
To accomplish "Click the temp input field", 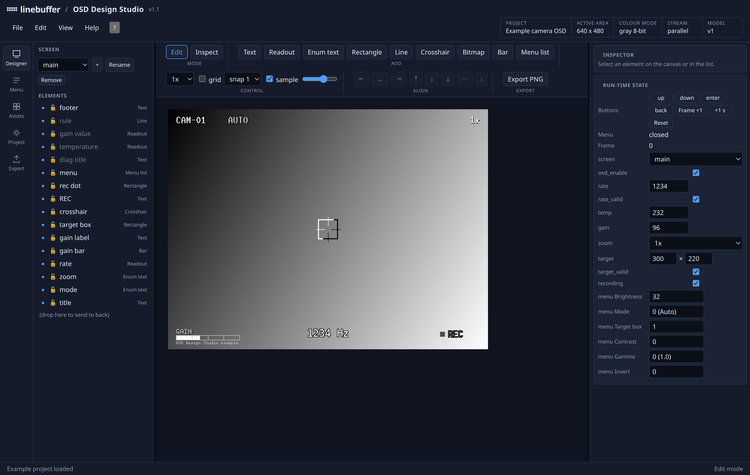I will pyautogui.click(x=669, y=212).
